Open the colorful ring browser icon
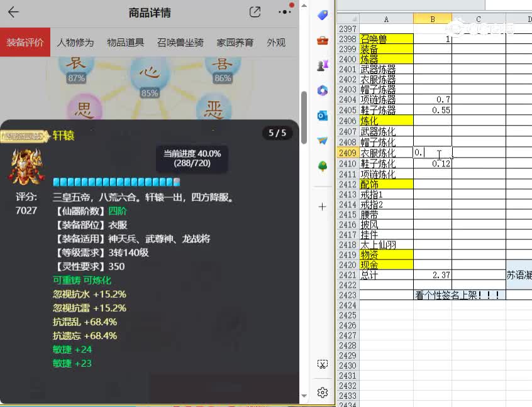The width and height of the screenshot is (532, 407). click(323, 91)
